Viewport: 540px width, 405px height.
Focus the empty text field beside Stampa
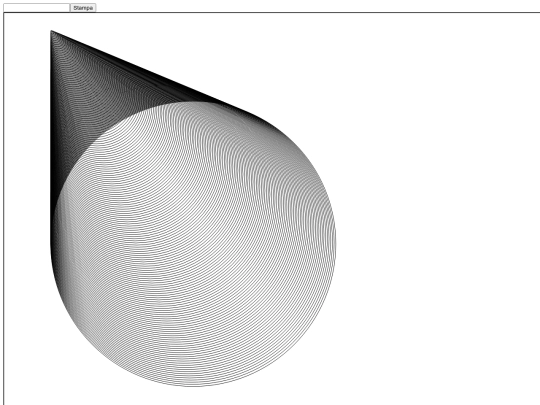tap(36, 8)
